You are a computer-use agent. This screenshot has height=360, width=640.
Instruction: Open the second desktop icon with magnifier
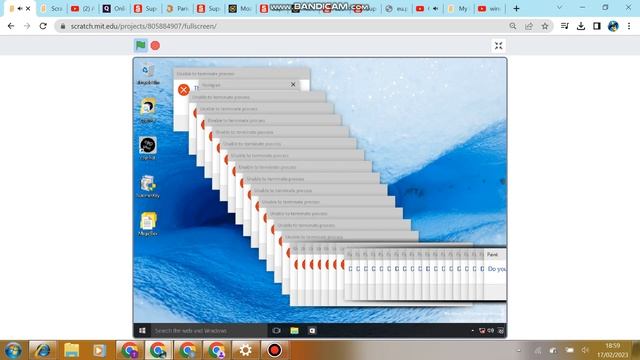pyautogui.click(x=148, y=110)
